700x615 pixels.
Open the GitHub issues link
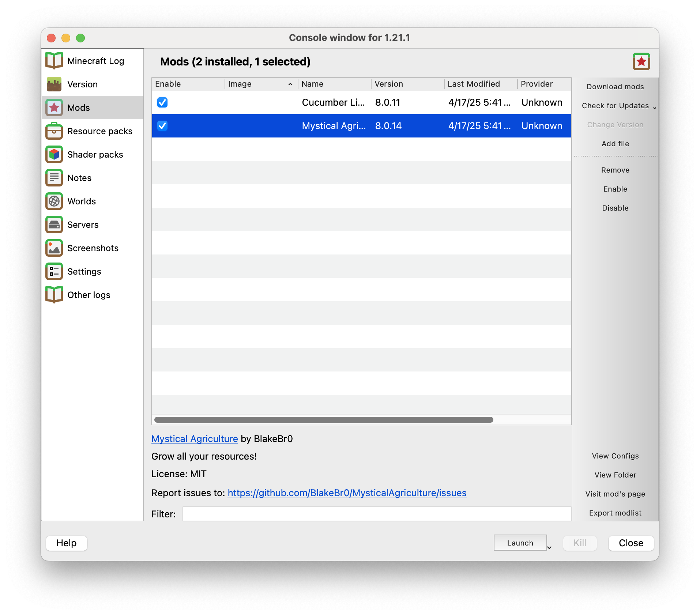tap(347, 493)
